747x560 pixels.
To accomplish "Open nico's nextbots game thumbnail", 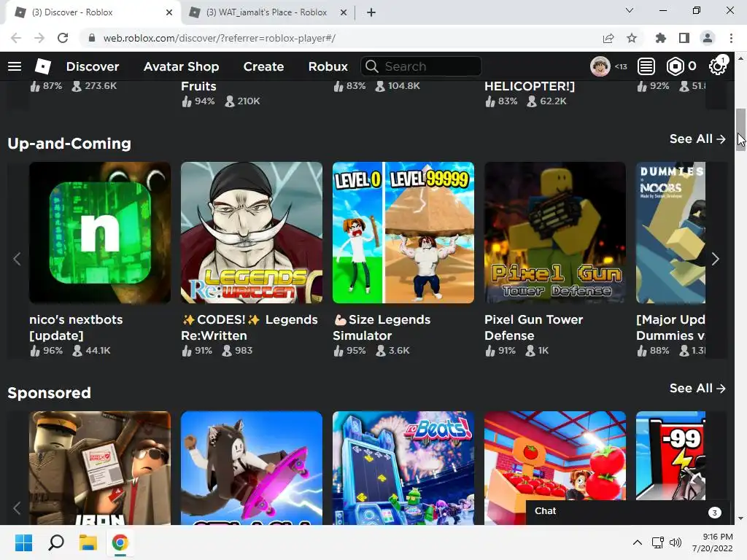I will pyautogui.click(x=100, y=233).
